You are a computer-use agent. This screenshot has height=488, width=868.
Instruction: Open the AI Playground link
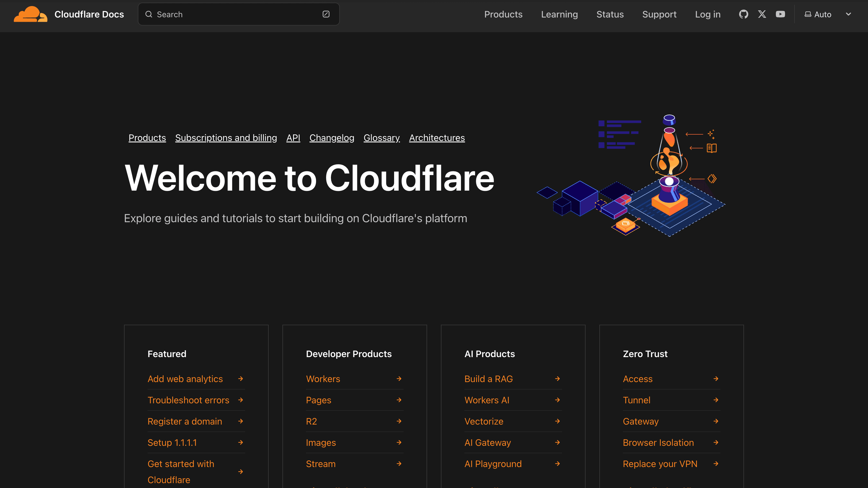click(493, 464)
